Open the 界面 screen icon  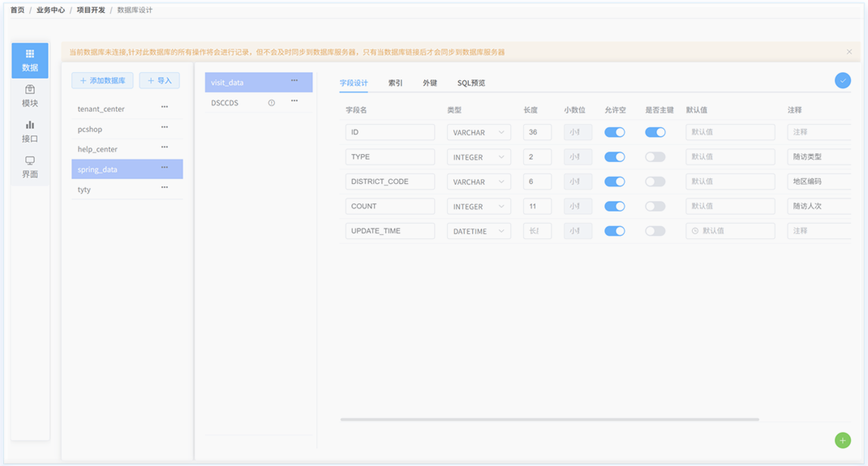coord(30,167)
